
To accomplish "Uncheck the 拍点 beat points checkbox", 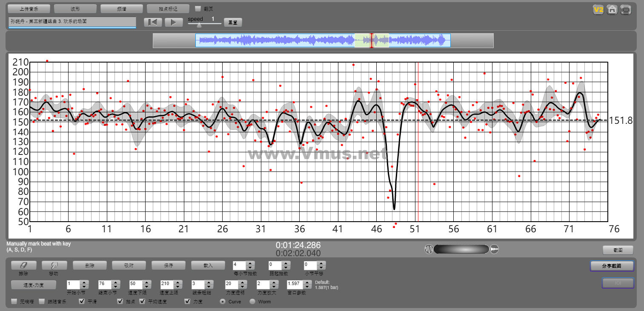I will pos(120,302).
